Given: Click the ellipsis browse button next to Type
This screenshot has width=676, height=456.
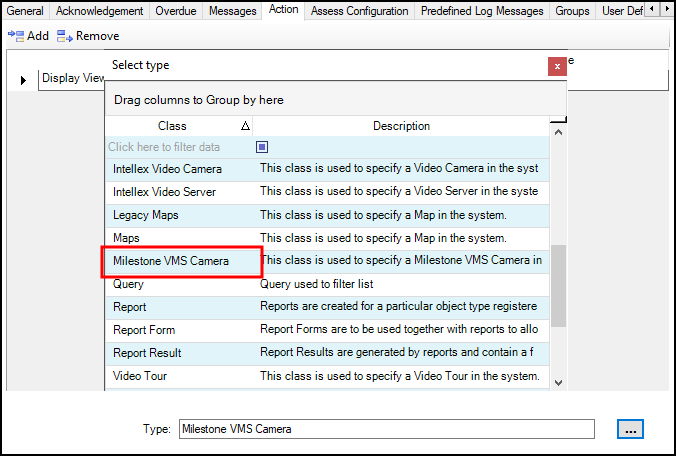Looking at the screenshot, I should pos(630,429).
